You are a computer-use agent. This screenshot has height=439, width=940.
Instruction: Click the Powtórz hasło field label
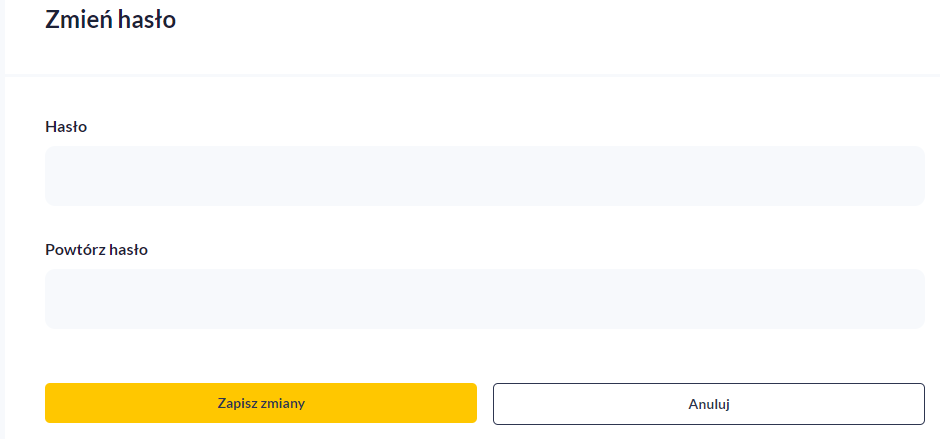pyautogui.click(x=97, y=250)
